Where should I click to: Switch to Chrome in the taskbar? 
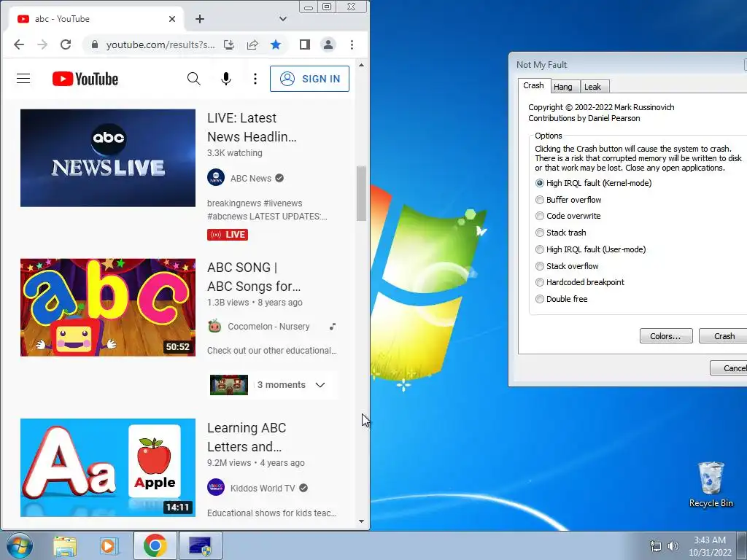(155, 545)
